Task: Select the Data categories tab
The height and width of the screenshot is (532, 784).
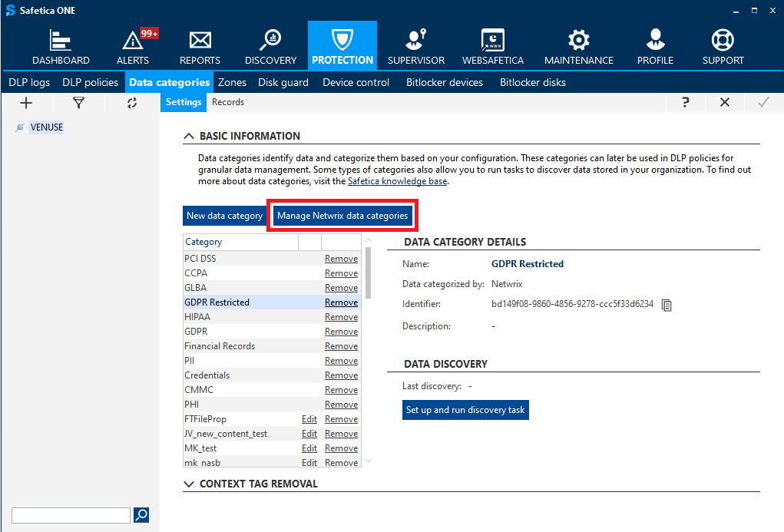Action: tap(170, 82)
